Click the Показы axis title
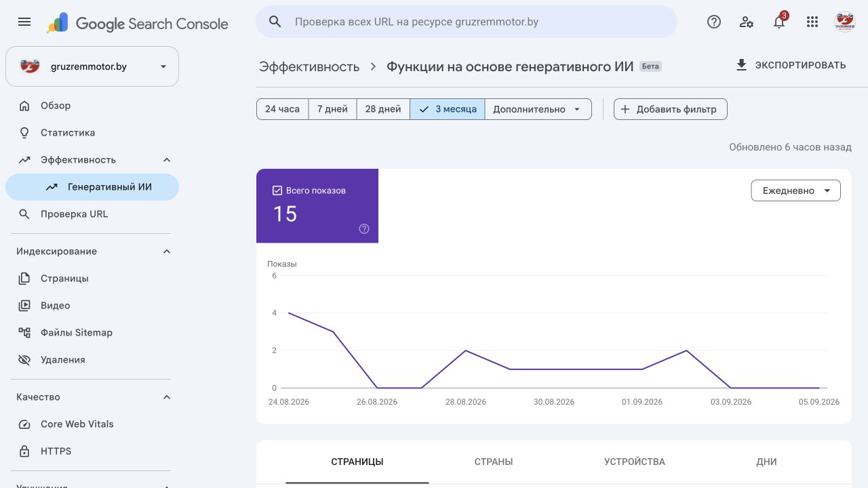The width and height of the screenshot is (868, 488). click(x=282, y=264)
